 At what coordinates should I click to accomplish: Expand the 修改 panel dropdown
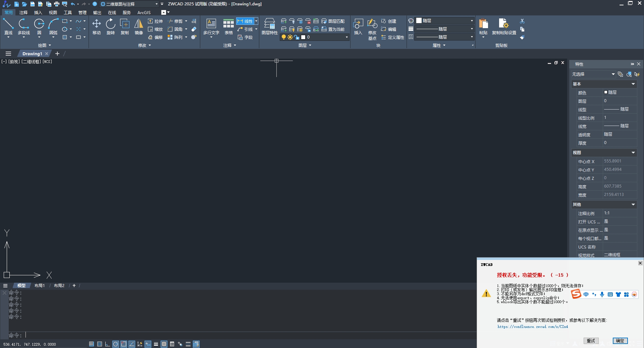[x=145, y=45]
